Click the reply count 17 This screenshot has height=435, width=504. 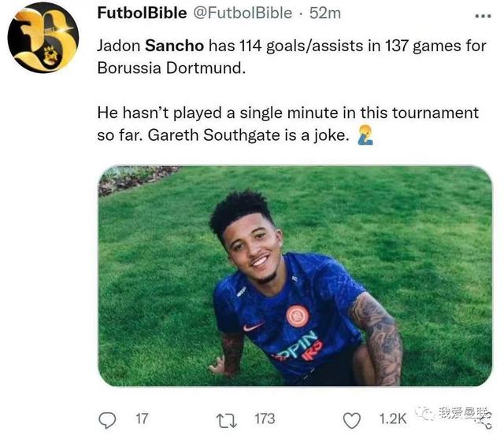pos(141,418)
